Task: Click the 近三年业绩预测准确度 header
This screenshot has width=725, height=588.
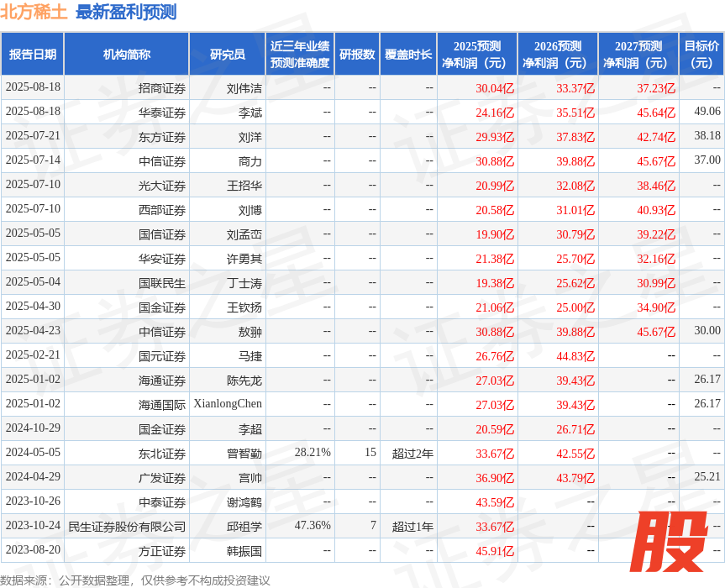Action: click(300, 55)
